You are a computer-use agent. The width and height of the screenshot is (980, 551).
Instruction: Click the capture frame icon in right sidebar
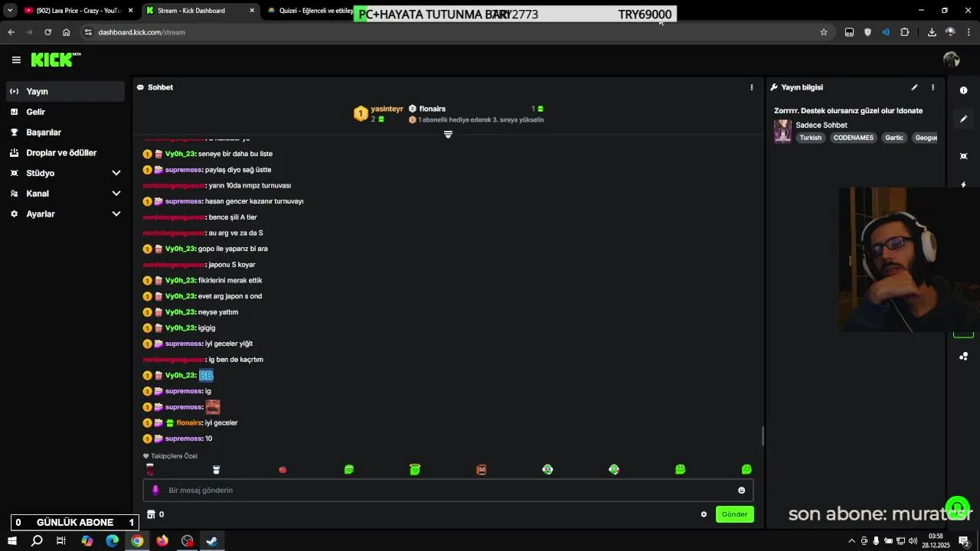(964, 156)
